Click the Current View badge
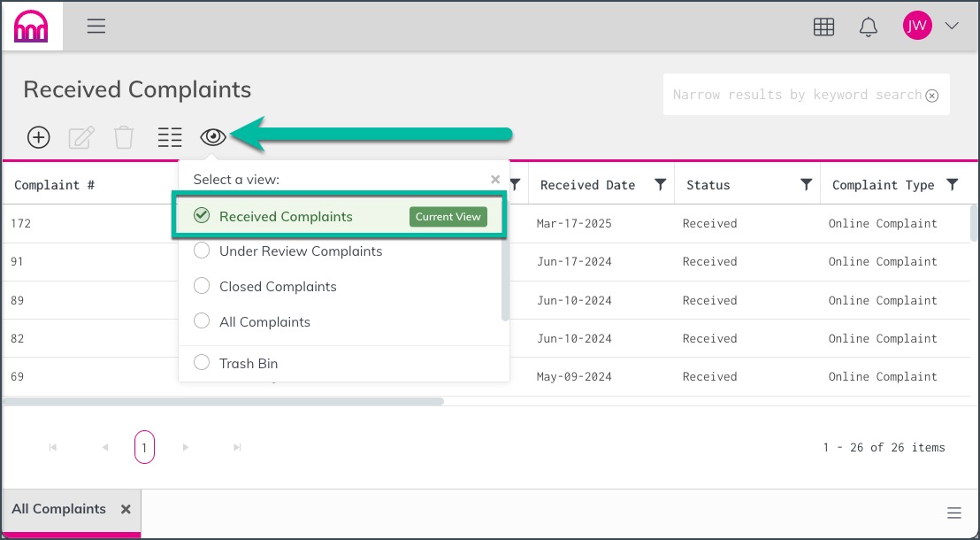Screen dimensions: 980x540 [x=448, y=217]
